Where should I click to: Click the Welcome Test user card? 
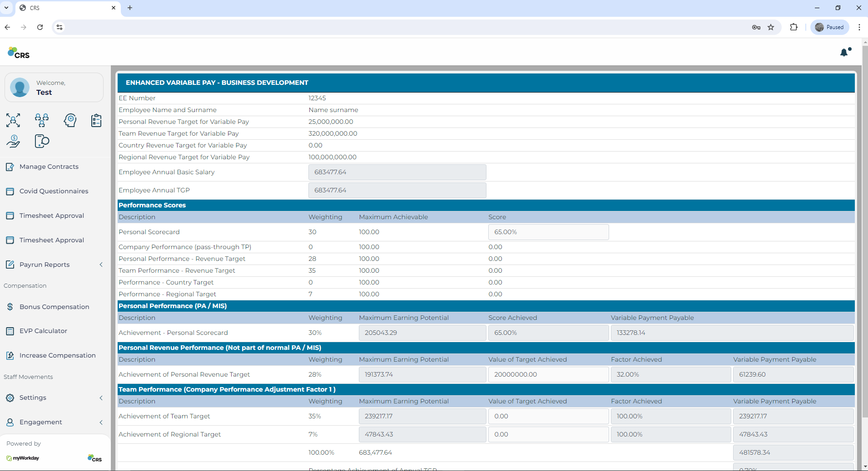(x=54, y=87)
